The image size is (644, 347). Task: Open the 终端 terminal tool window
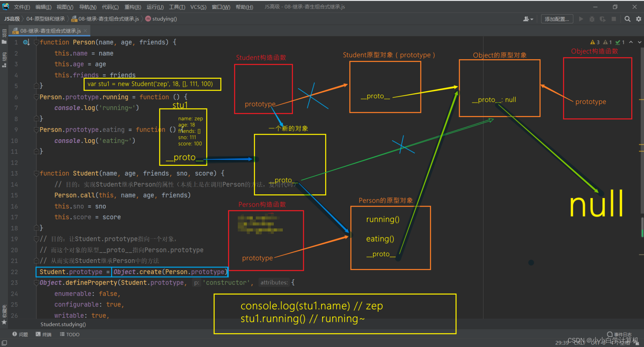44,334
